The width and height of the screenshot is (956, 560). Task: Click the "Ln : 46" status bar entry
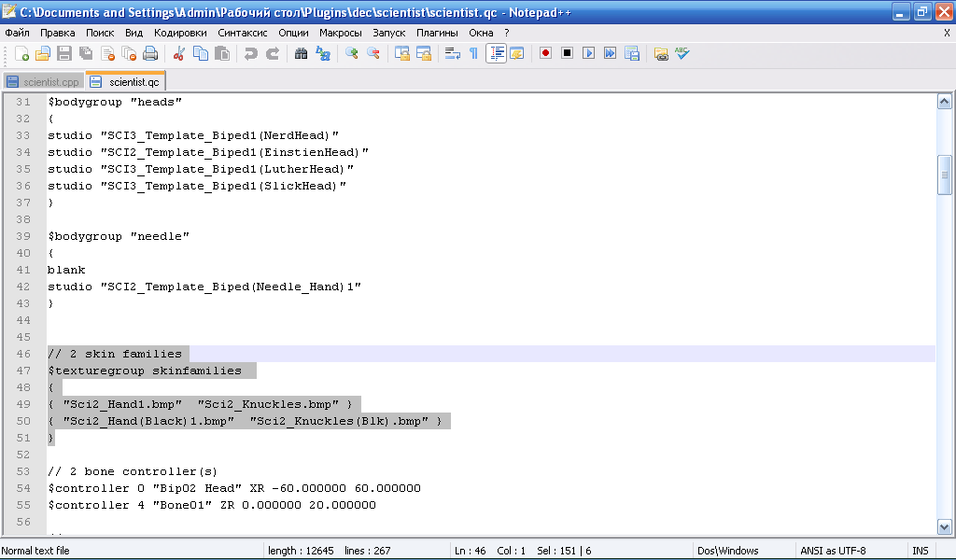(471, 551)
